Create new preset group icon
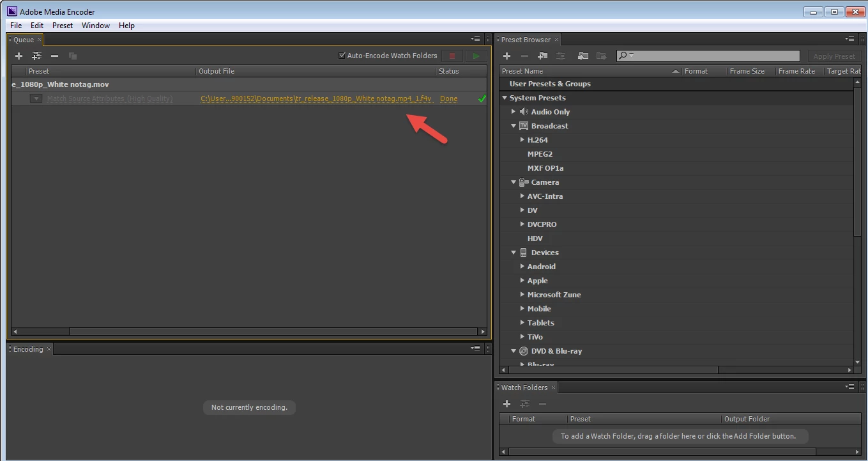This screenshot has width=868, height=461. [543, 56]
